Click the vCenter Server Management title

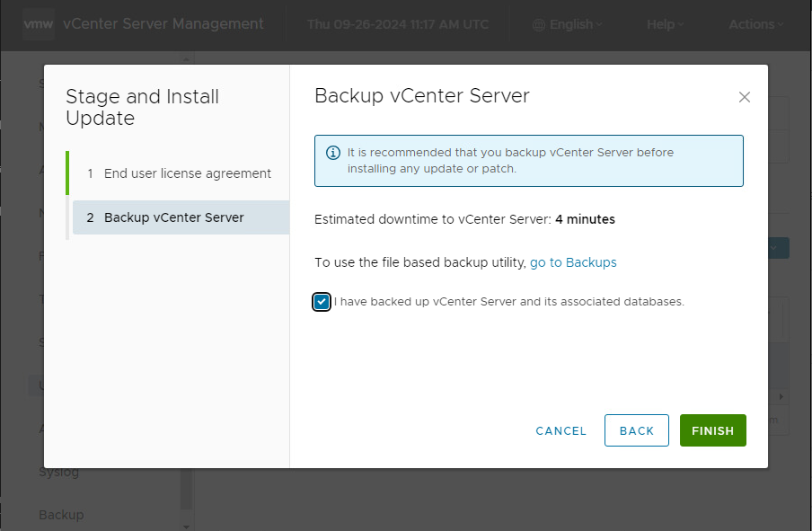point(163,24)
